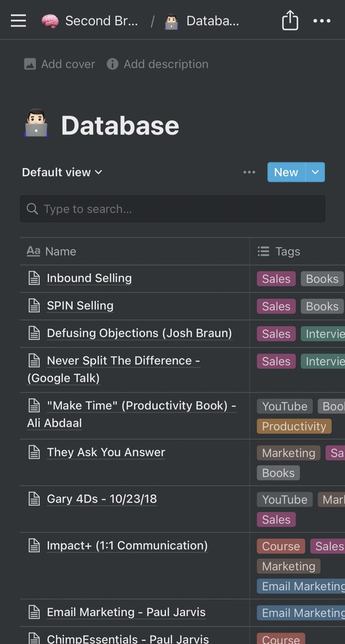Viewport: 345px width, 644px height.
Task: Click Sales tag in Inbound Selling row
Action: click(x=276, y=279)
